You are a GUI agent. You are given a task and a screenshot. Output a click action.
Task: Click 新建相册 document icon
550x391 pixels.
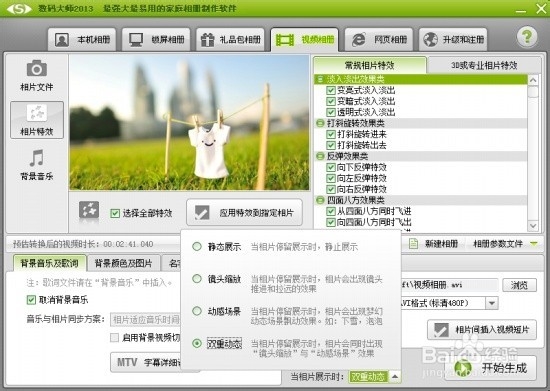tap(414, 243)
